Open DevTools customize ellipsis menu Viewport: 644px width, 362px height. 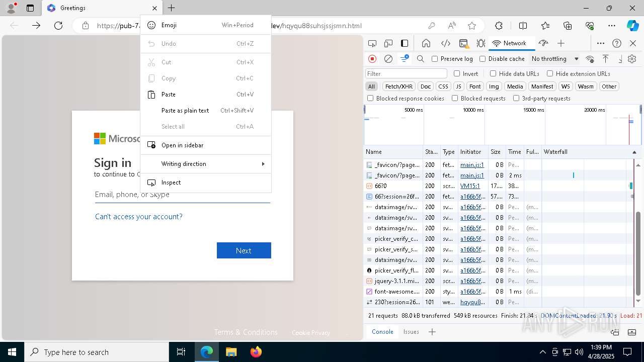coord(601,43)
